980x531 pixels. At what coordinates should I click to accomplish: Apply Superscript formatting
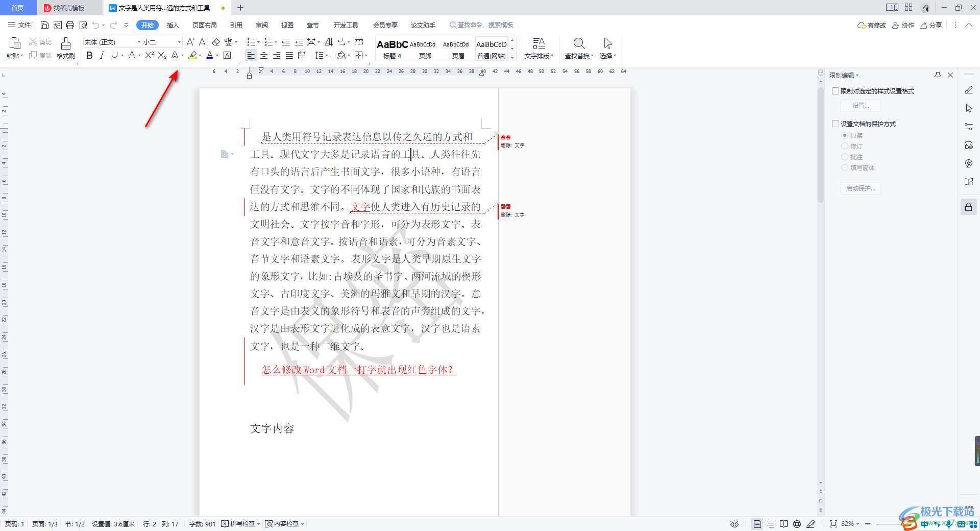pos(149,55)
